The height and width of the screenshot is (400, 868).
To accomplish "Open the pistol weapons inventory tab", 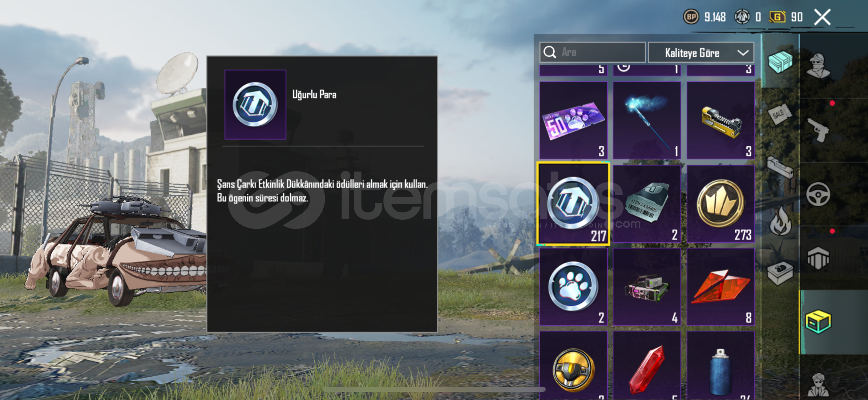I will click(x=819, y=130).
